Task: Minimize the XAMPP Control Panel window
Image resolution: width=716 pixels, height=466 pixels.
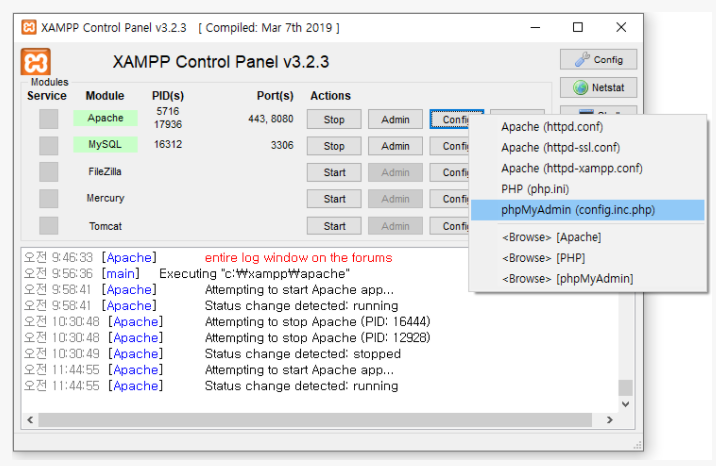Action: tap(535, 27)
